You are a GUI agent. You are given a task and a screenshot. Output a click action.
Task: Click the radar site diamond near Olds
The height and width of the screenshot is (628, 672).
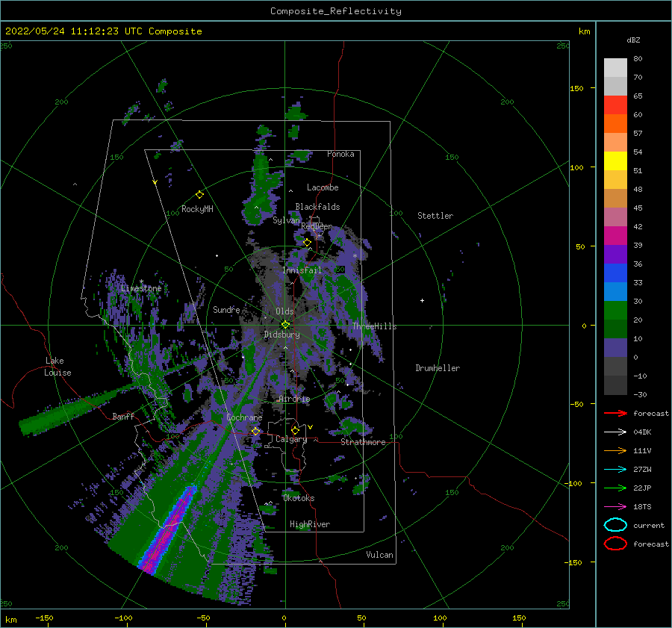[285, 325]
